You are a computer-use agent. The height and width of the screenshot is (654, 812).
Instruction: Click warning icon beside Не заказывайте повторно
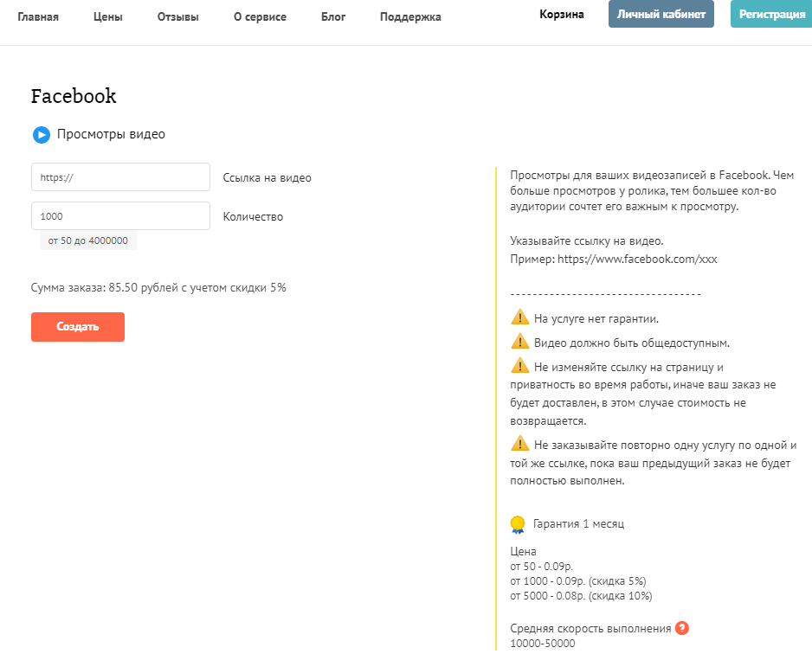coord(520,443)
